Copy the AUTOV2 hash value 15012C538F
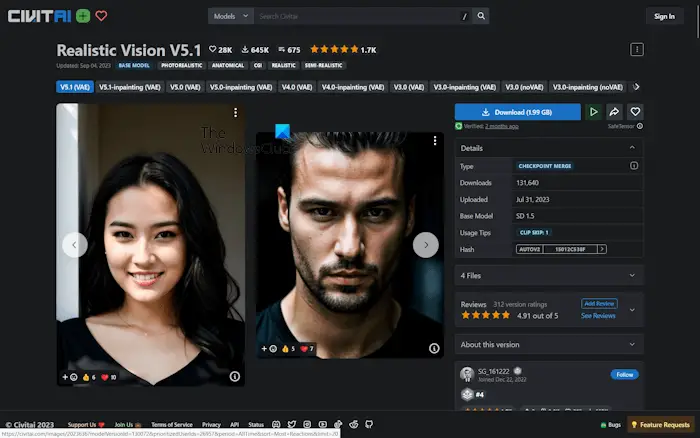The image size is (700, 438). (570, 249)
